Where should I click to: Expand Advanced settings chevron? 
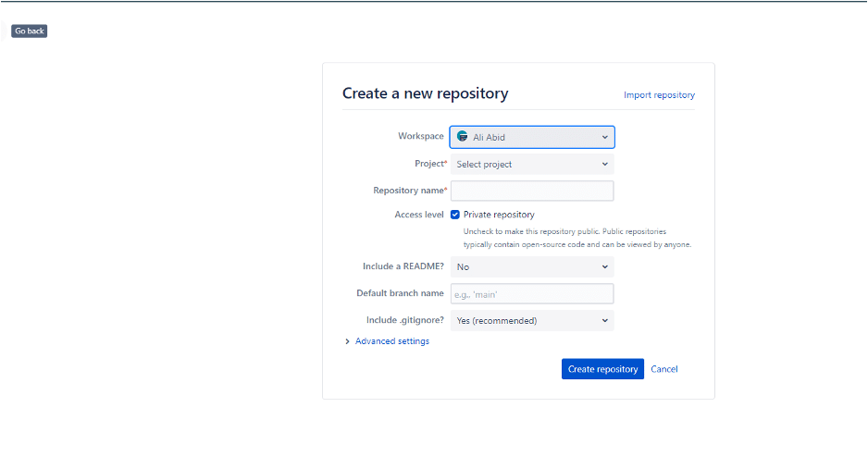point(347,342)
